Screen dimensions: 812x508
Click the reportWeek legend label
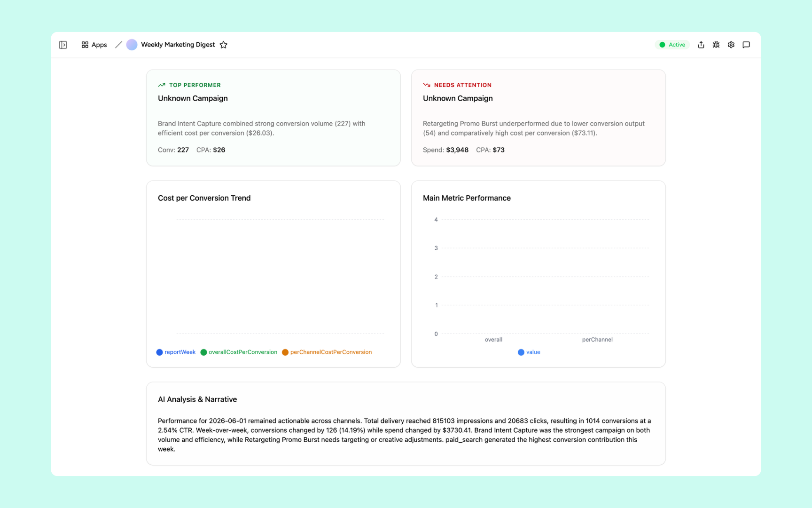(180, 352)
